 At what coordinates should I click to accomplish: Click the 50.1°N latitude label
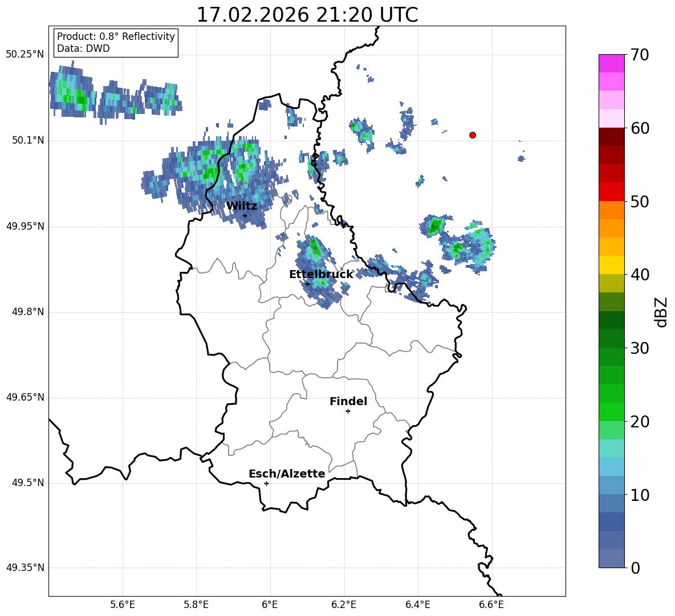pyautogui.click(x=28, y=141)
